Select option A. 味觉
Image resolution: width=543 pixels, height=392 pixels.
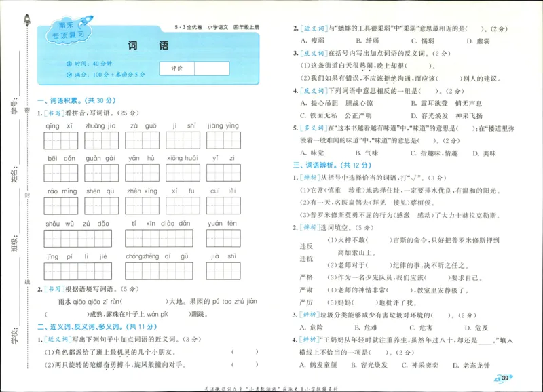tap(312, 153)
